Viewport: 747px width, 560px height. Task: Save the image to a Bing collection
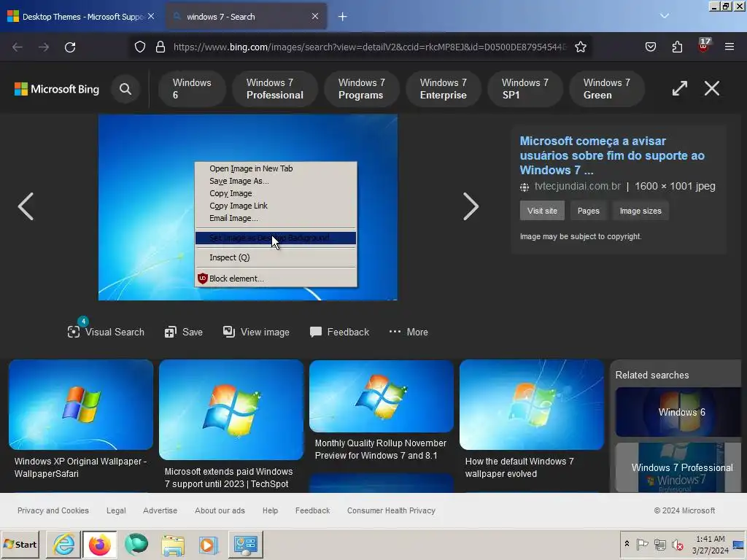(183, 332)
